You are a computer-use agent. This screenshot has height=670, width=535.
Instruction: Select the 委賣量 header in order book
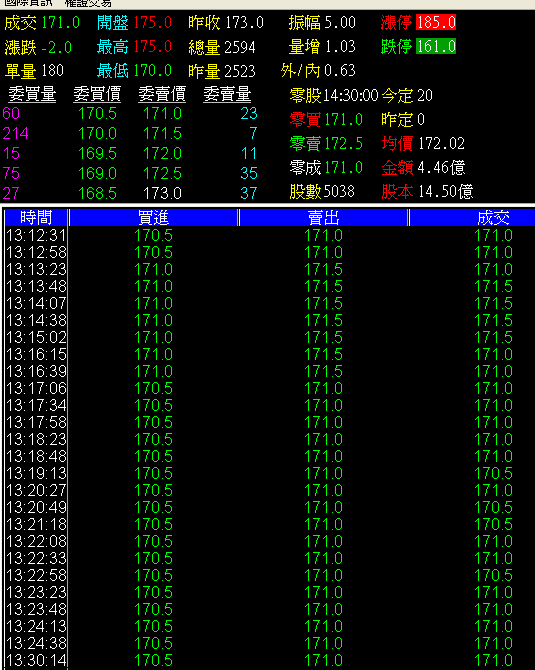pos(227,94)
